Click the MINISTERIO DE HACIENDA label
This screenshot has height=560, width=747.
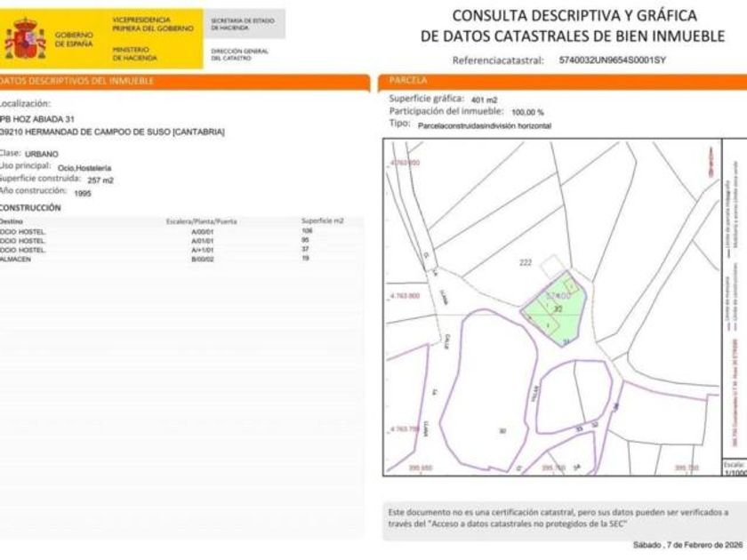coord(135,53)
